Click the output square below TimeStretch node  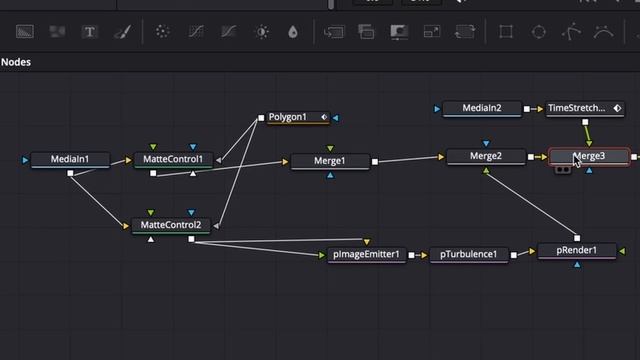pyautogui.click(x=585, y=122)
